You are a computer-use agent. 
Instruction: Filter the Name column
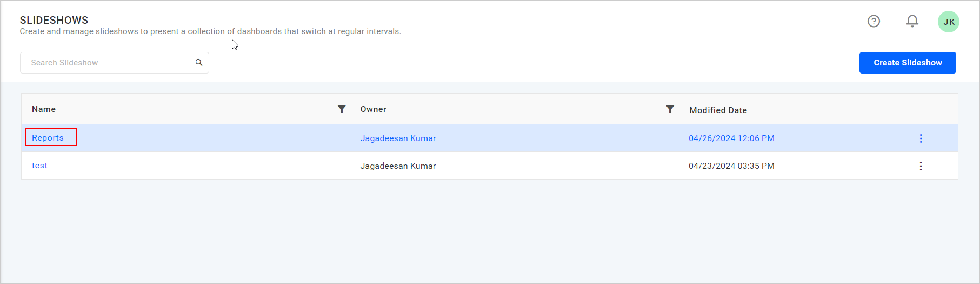click(342, 109)
